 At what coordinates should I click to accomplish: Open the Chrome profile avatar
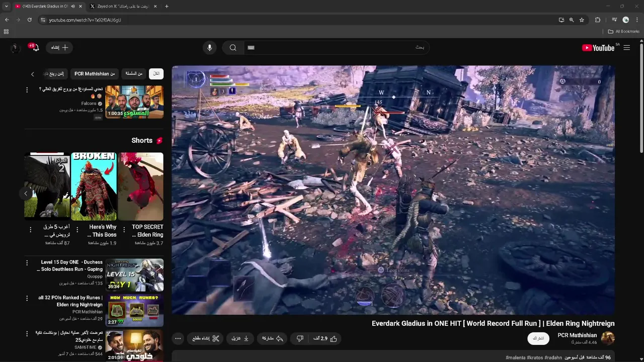coord(626,20)
